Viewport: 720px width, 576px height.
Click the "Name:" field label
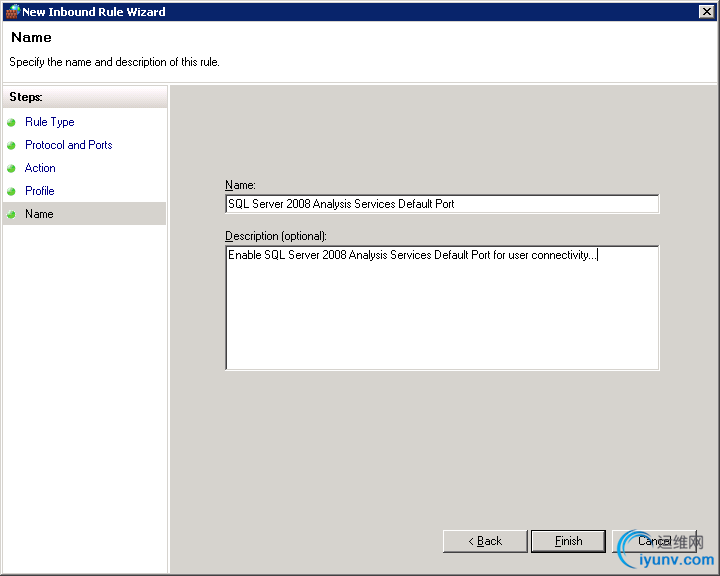240,185
